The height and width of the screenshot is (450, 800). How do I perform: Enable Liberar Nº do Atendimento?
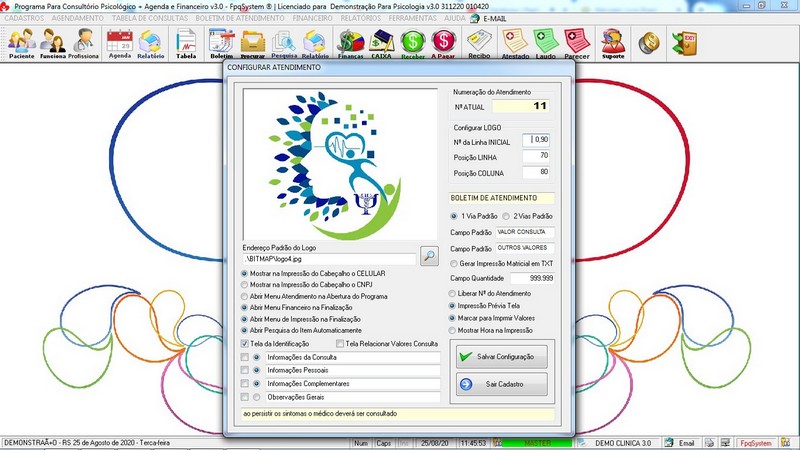pos(452,293)
